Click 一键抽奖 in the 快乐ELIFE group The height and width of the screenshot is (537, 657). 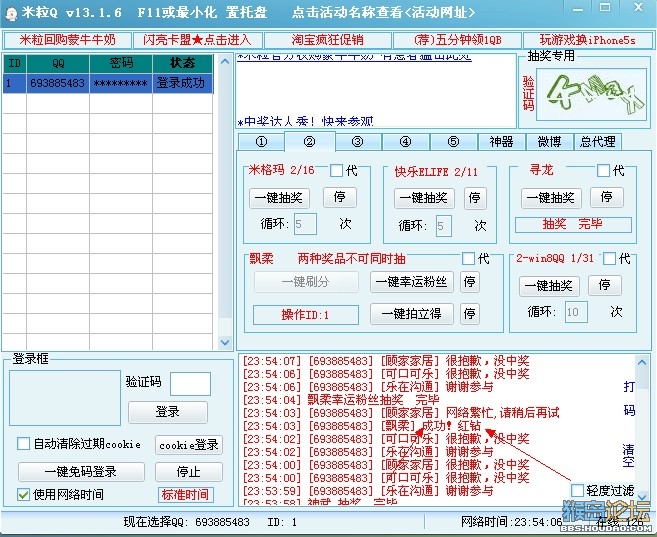tap(424, 198)
